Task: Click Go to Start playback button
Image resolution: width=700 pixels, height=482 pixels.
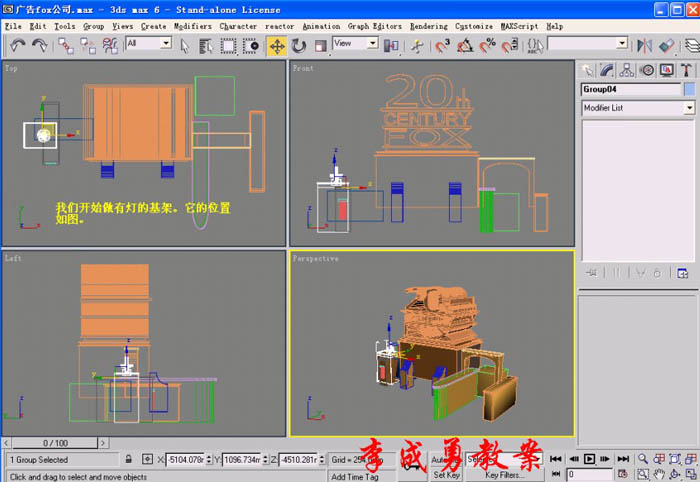Action: [x=555, y=459]
